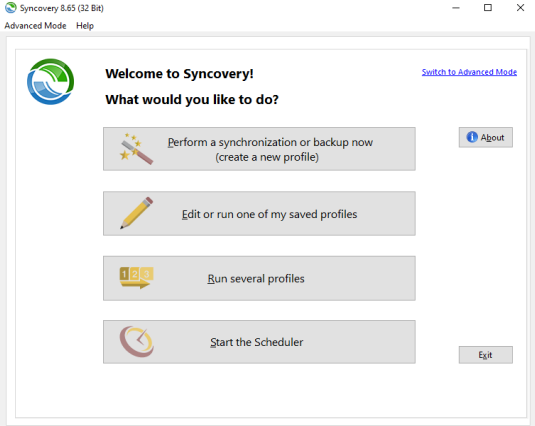Open the Help menu
Image resolution: width=535 pixels, height=426 pixels.
[x=85, y=26]
